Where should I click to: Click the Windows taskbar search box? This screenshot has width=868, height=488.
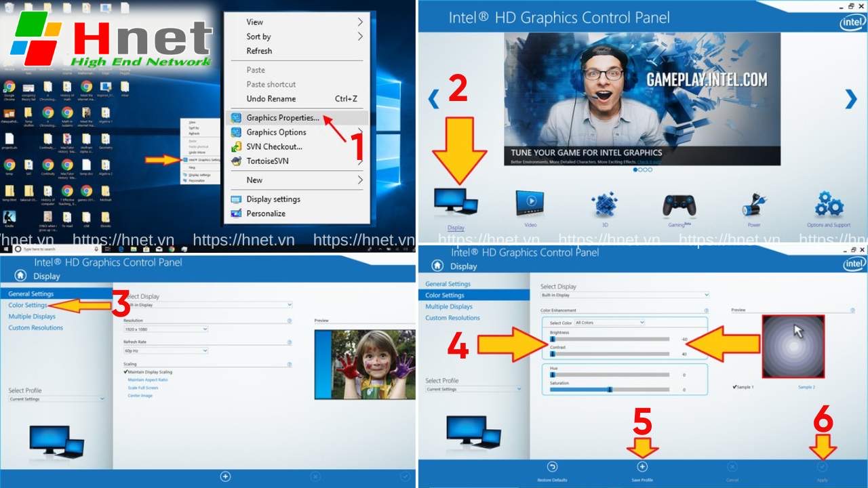click(57, 249)
